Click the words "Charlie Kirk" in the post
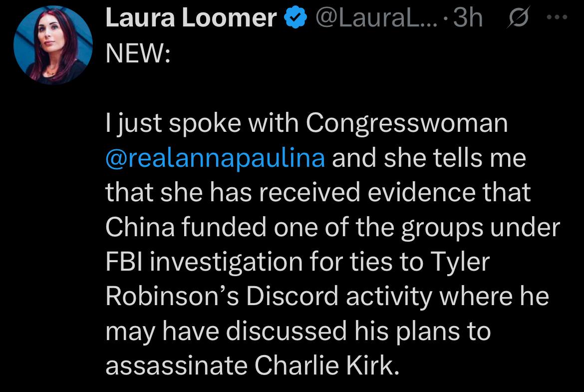584x392 pixels. 327,367
